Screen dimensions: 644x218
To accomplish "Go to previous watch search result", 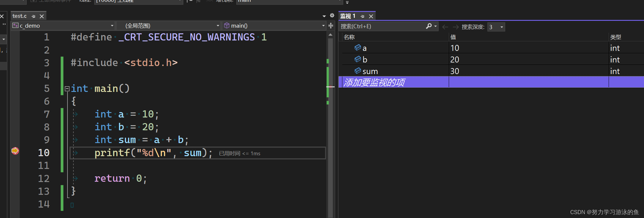I will click(445, 27).
